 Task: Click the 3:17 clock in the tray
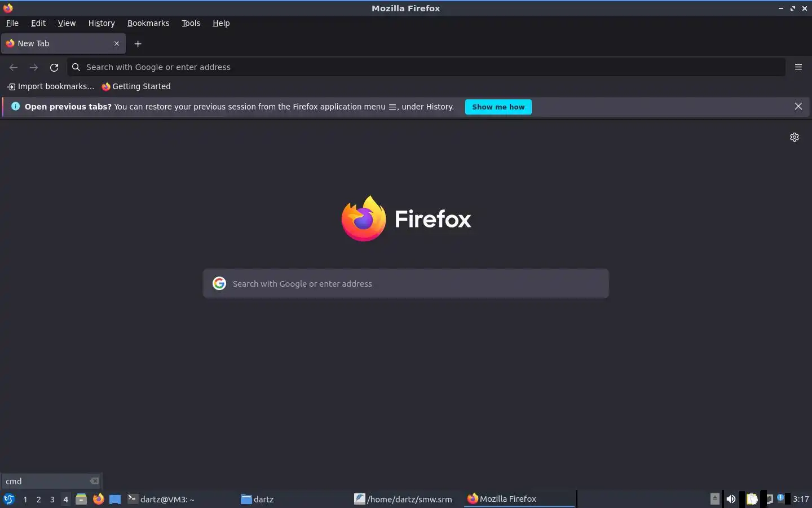click(x=801, y=499)
